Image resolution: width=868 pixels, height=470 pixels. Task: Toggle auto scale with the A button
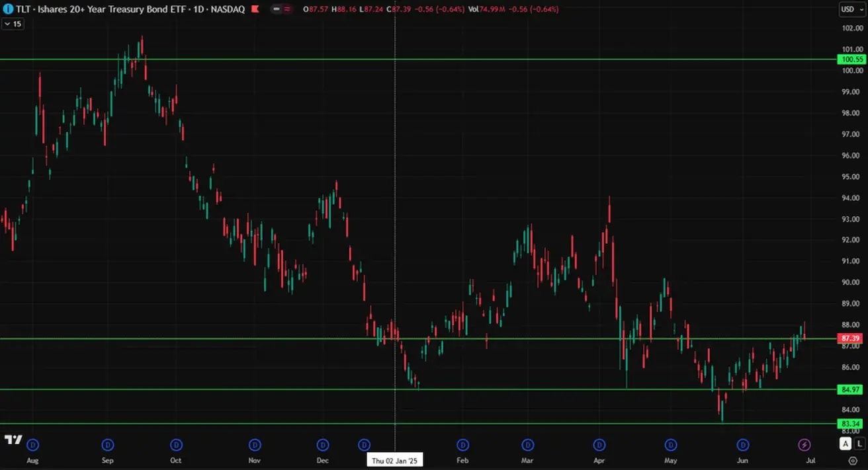click(x=846, y=444)
